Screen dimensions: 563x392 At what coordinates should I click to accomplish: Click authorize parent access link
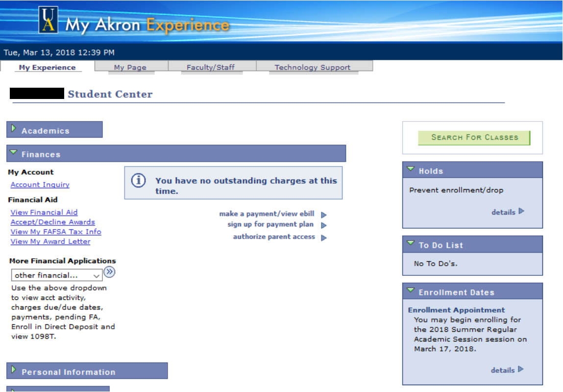[x=274, y=237]
